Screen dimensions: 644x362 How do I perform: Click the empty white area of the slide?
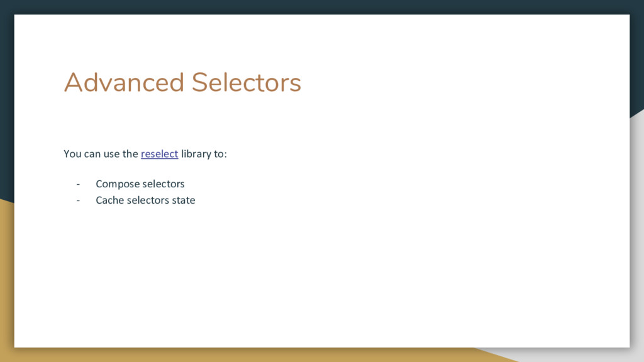411,255
